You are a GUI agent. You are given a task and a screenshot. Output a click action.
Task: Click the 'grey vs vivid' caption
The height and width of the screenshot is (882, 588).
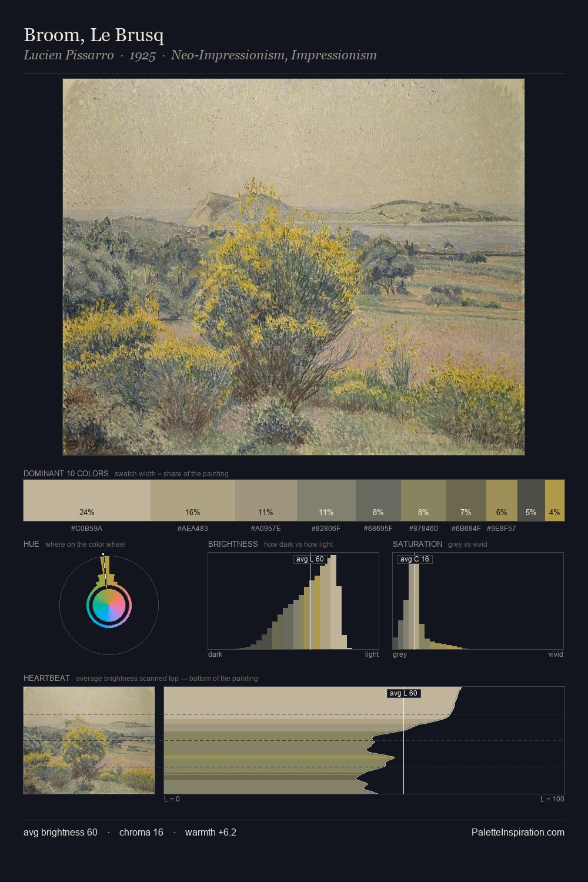tap(467, 544)
